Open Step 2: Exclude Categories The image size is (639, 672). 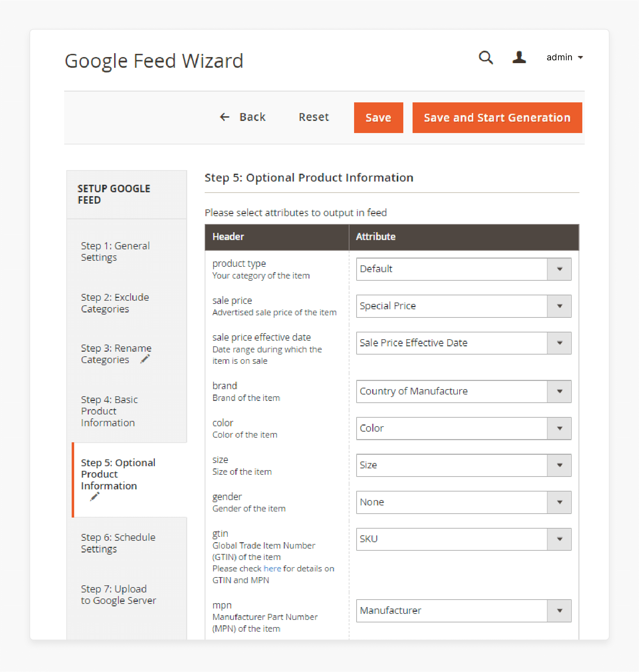[x=115, y=303]
